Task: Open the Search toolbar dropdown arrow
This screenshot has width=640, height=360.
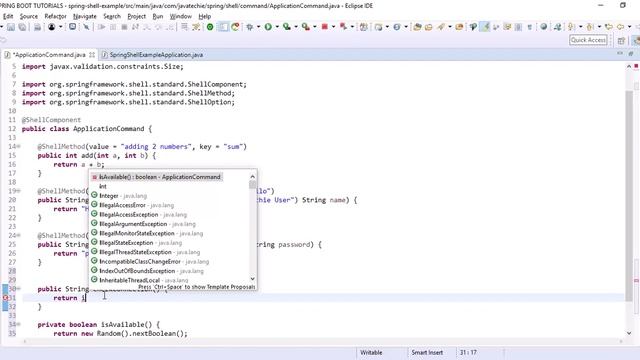Action: (x=450, y=27)
